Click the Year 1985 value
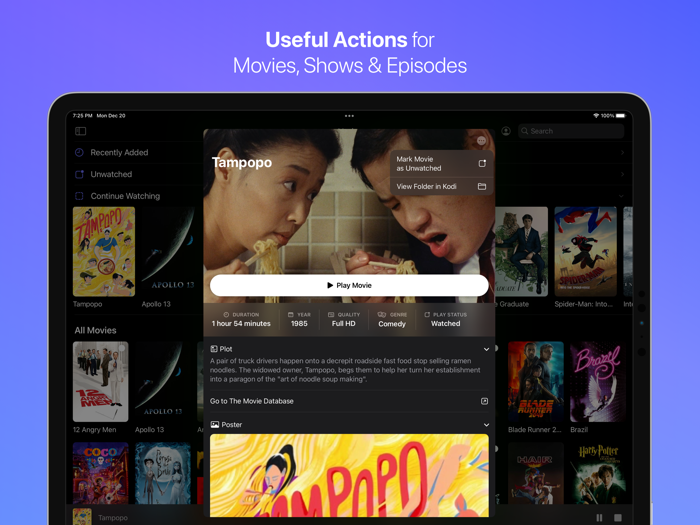700x525 pixels. 299,324
